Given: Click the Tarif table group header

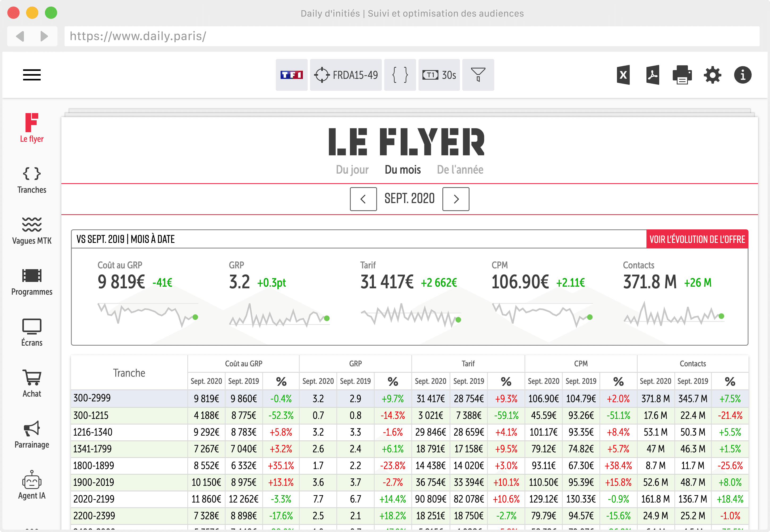Looking at the screenshot, I should coord(468,364).
